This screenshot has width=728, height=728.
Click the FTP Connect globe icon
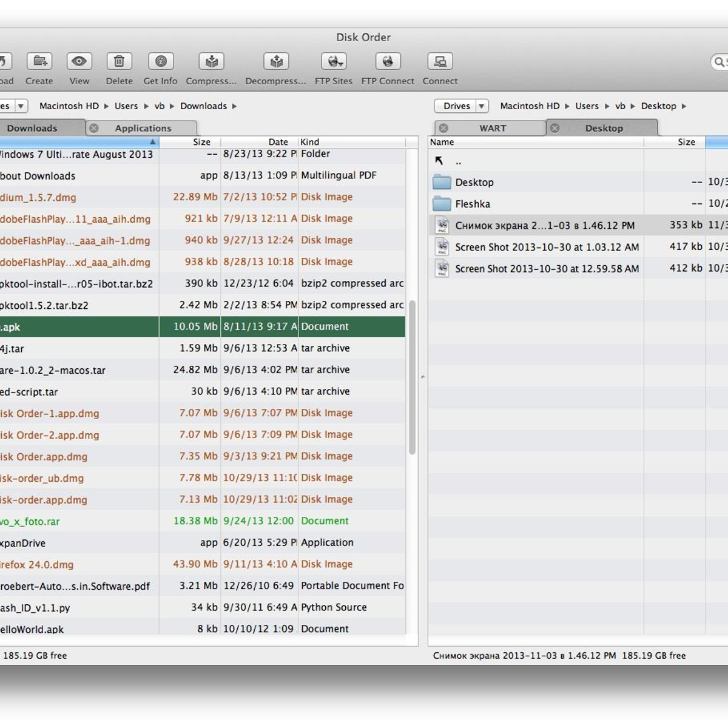tap(388, 61)
